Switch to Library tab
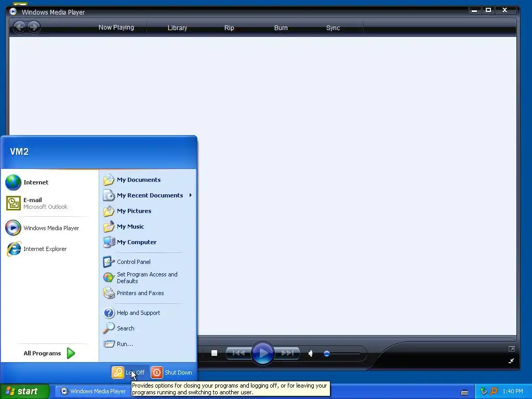 pos(177,28)
